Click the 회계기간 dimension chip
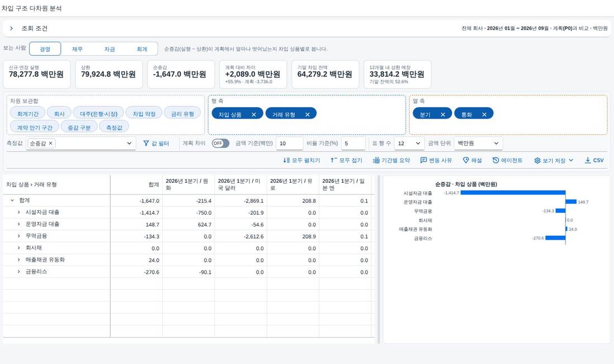 click(x=28, y=114)
